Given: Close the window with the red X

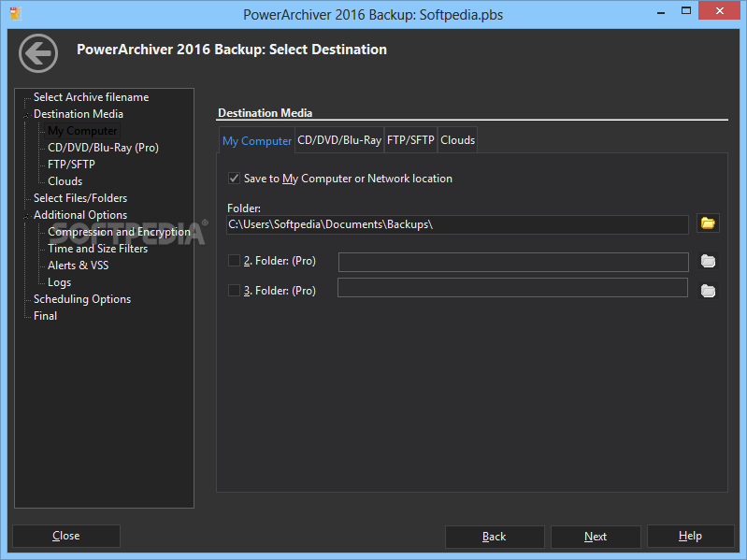Looking at the screenshot, I should 719,10.
